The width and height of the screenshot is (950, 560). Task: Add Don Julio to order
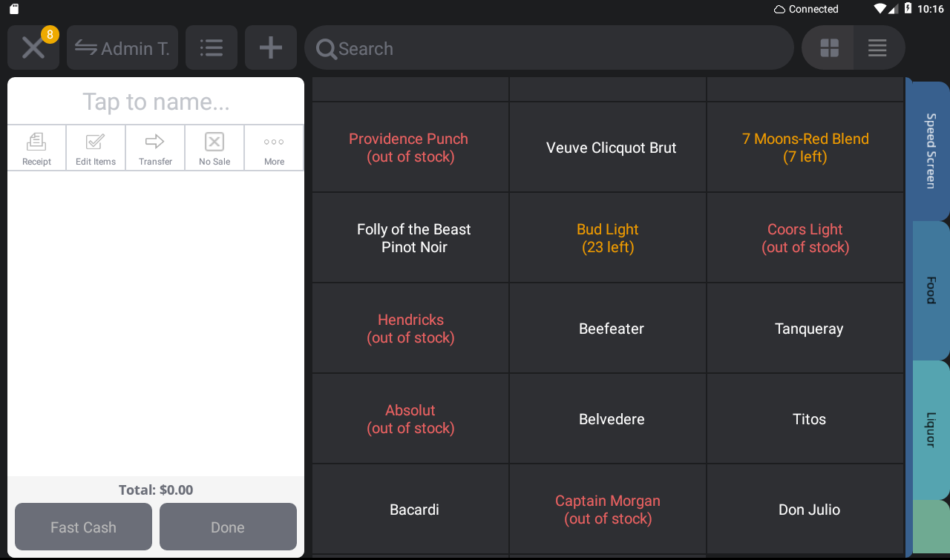[805, 510]
